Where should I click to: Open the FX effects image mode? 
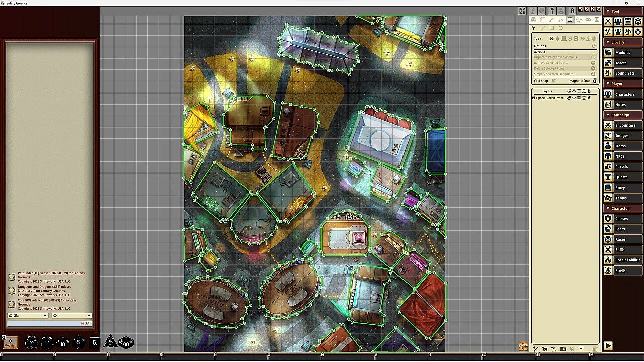click(561, 20)
